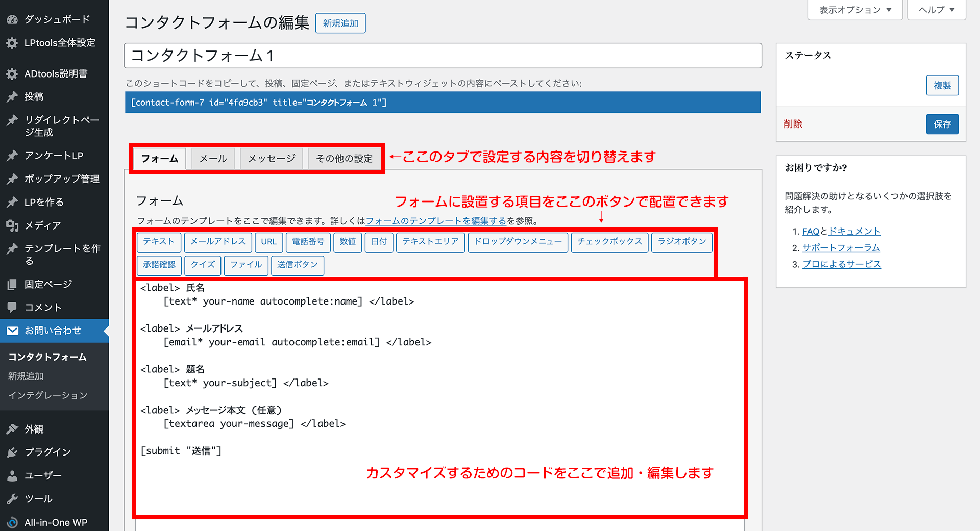Expand the 表示オプション panel
The image size is (980, 531).
coord(854,9)
